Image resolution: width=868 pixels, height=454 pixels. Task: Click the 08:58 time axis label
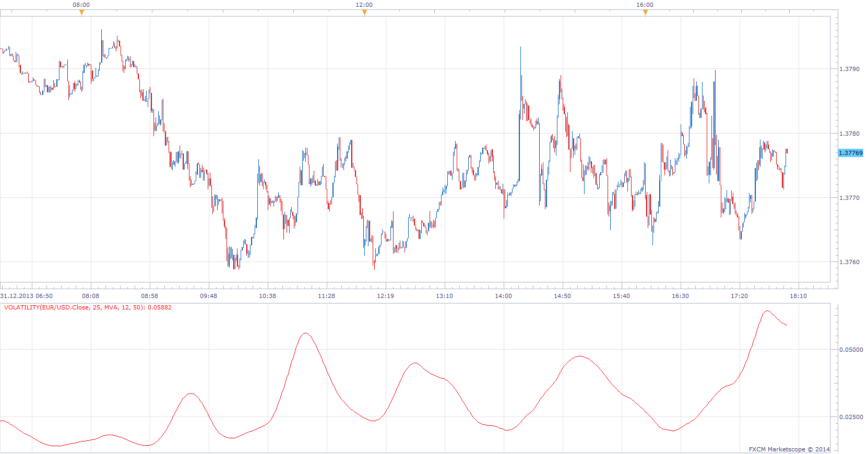click(x=150, y=296)
